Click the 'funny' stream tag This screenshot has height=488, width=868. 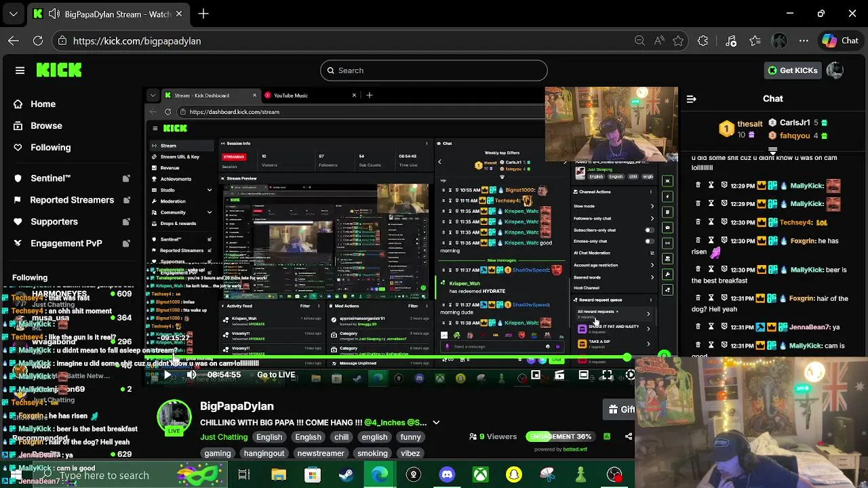point(410,437)
